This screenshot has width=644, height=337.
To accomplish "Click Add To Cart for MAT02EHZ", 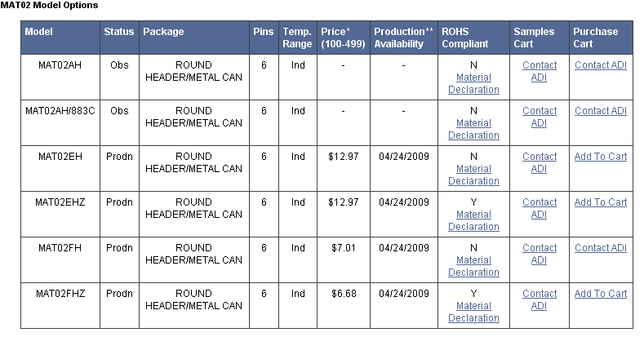I will 601,202.
